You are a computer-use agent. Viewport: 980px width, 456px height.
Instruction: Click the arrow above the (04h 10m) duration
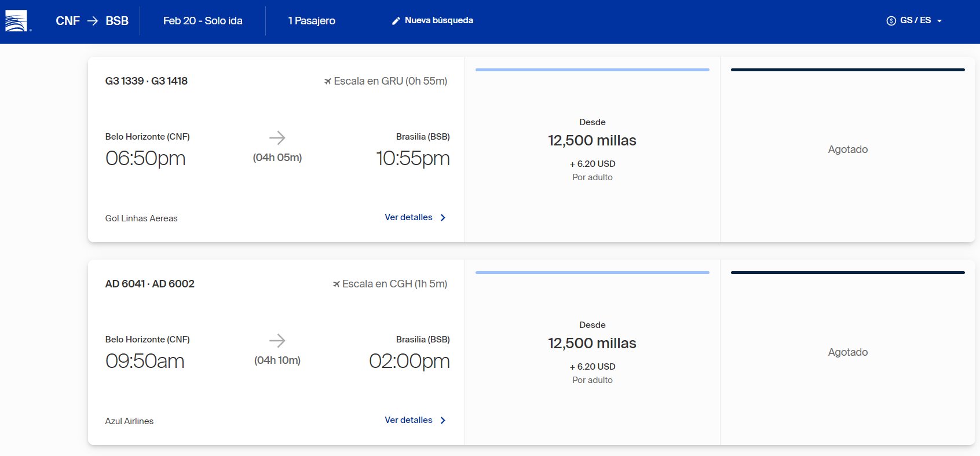point(277,341)
